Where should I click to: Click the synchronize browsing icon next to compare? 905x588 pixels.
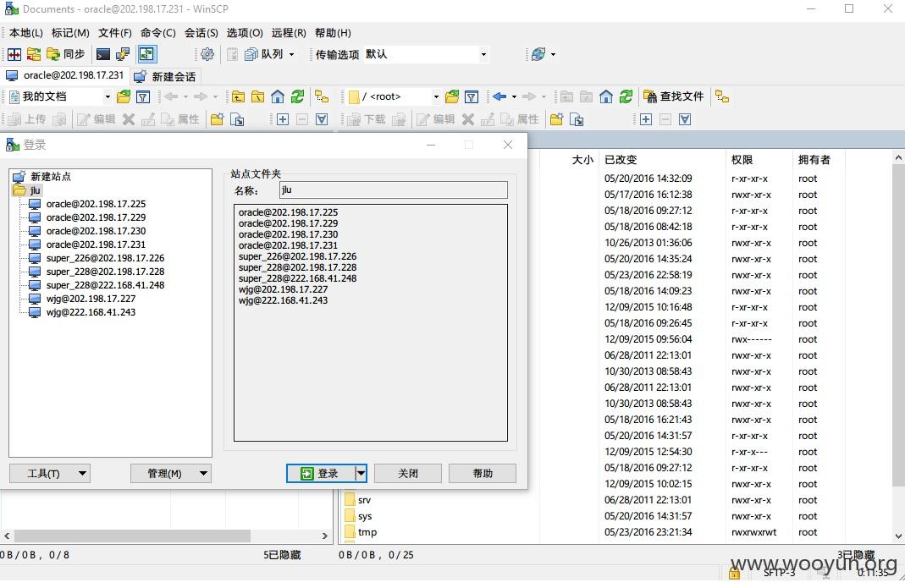(34, 54)
